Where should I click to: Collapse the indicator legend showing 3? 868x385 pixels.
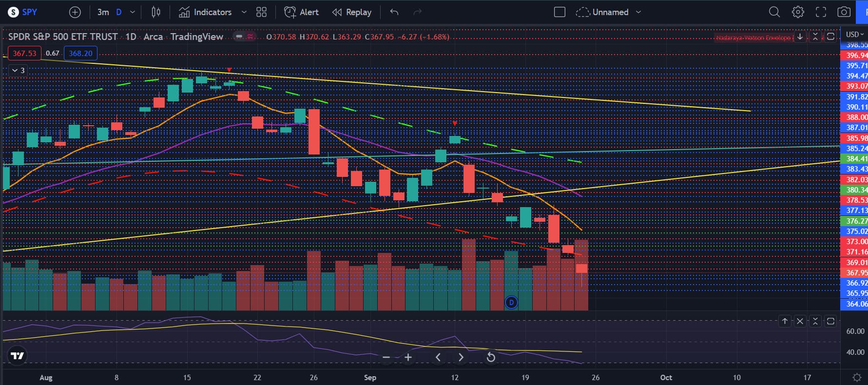point(18,71)
